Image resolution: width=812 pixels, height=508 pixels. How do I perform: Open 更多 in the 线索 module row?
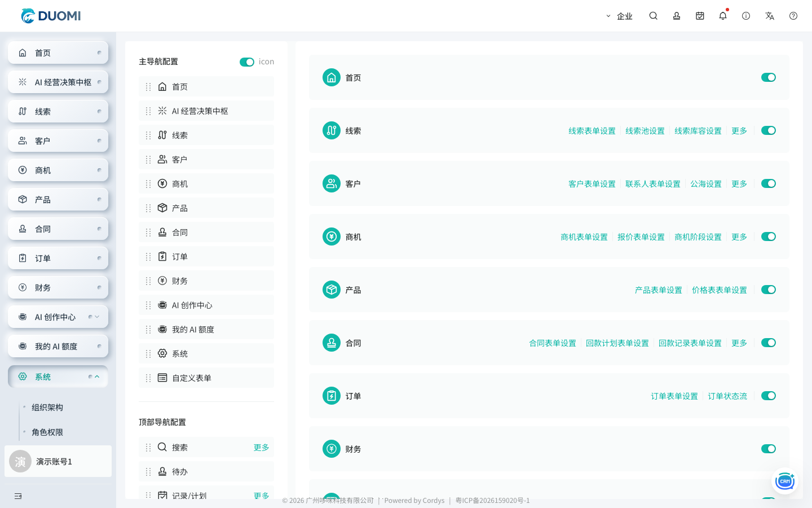(739, 131)
